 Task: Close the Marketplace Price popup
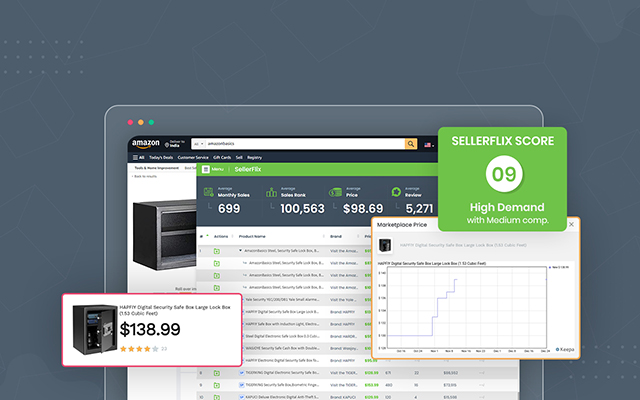point(571,224)
